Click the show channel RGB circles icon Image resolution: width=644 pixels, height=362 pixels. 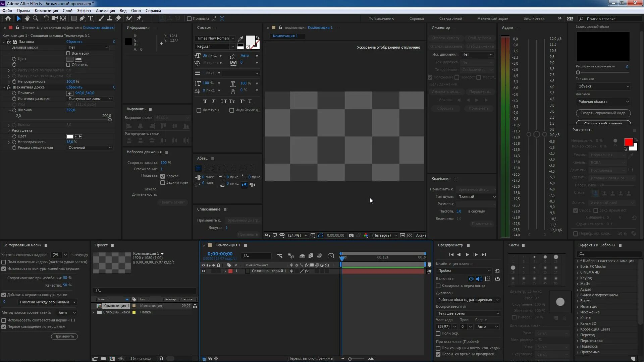click(366, 235)
